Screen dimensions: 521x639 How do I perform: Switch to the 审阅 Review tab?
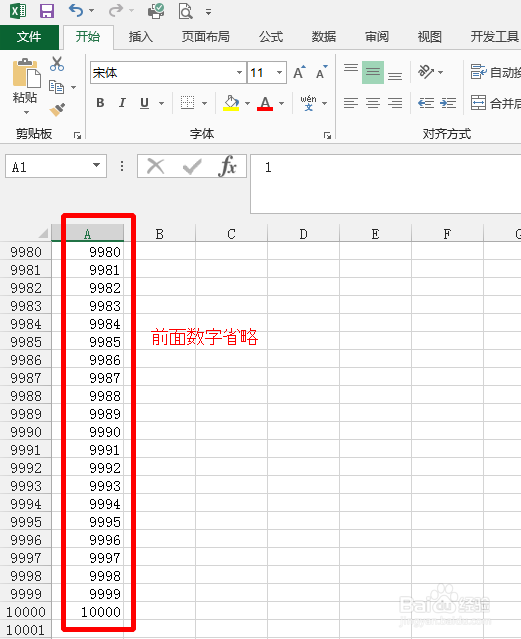tap(377, 37)
